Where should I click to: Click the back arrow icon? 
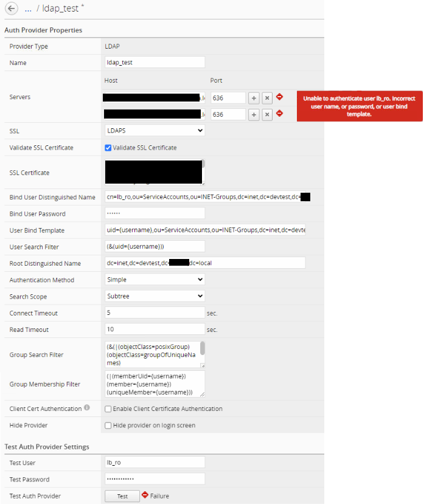pyautogui.click(x=12, y=9)
